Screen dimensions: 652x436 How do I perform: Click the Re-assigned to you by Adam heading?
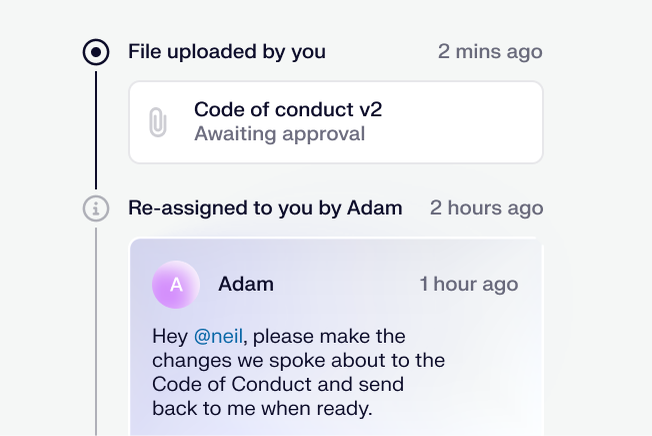pyautogui.click(x=265, y=208)
